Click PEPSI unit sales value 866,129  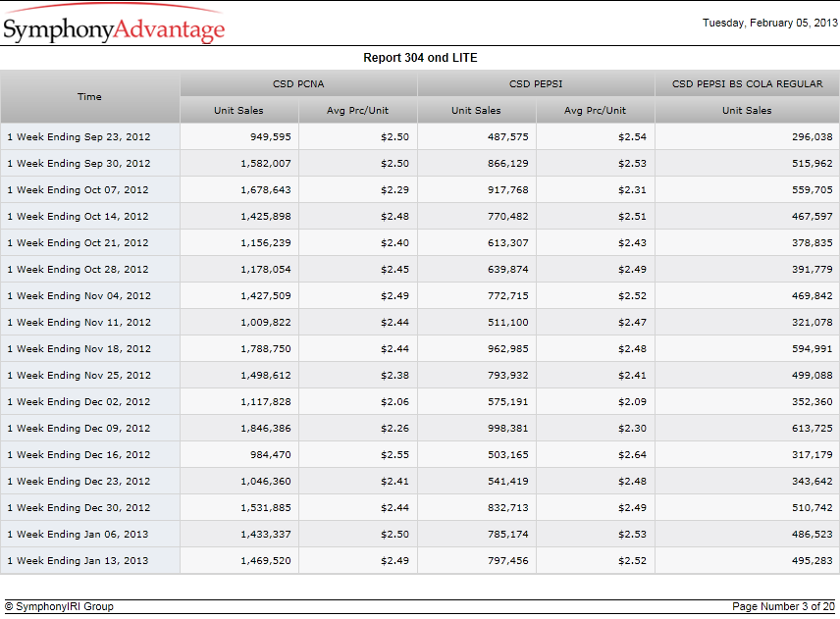[x=508, y=163]
